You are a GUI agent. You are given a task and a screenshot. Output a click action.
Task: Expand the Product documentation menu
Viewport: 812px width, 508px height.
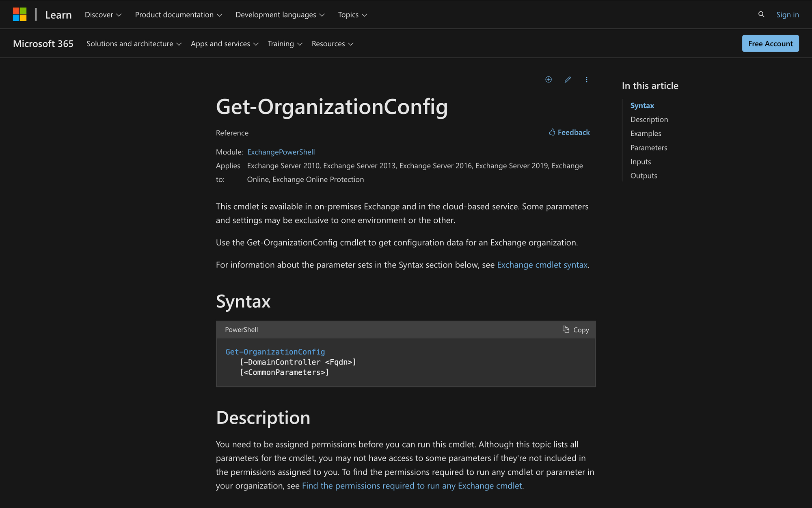click(179, 15)
